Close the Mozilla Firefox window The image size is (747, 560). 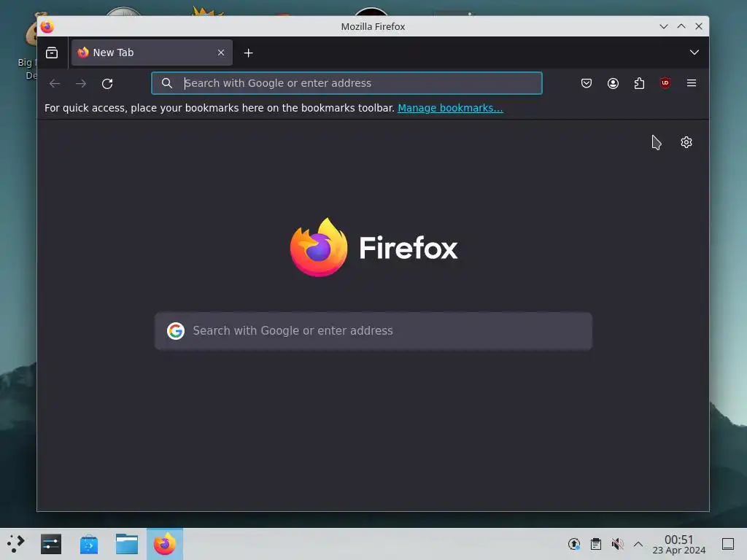(699, 27)
